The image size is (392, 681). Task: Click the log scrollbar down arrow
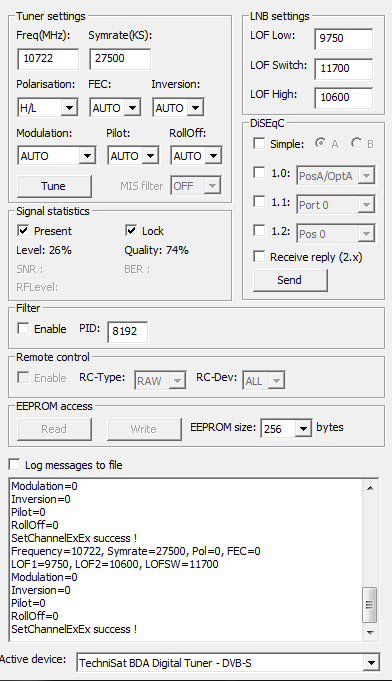tap(370, 632)
